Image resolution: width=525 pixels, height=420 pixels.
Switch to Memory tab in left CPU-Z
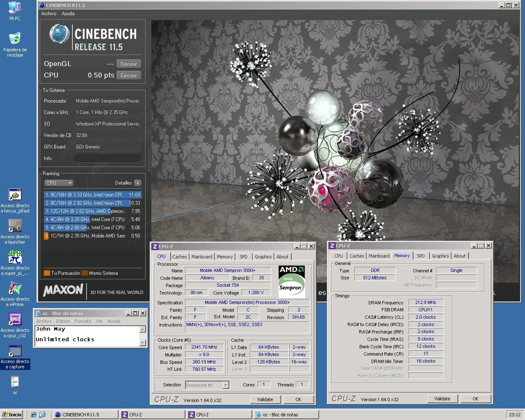tap(225, 257)
